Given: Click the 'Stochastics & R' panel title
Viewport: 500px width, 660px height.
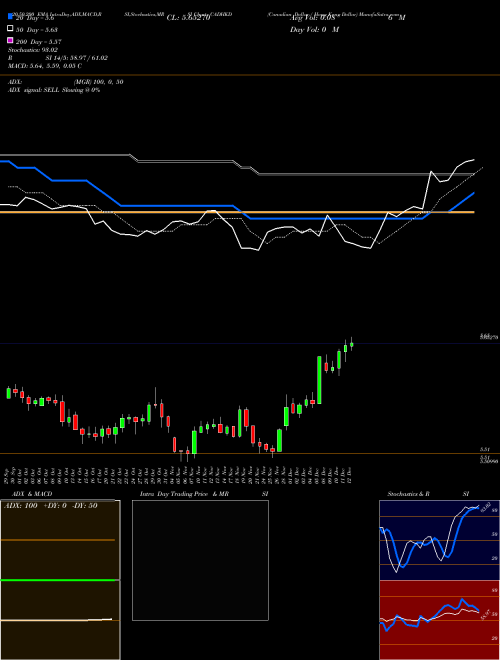Looking at the screenshot, I should [x=408, y=494].
